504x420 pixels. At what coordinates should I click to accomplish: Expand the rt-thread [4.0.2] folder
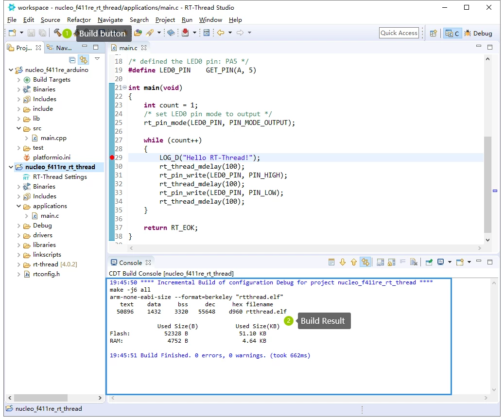click(x=18, y=264)
